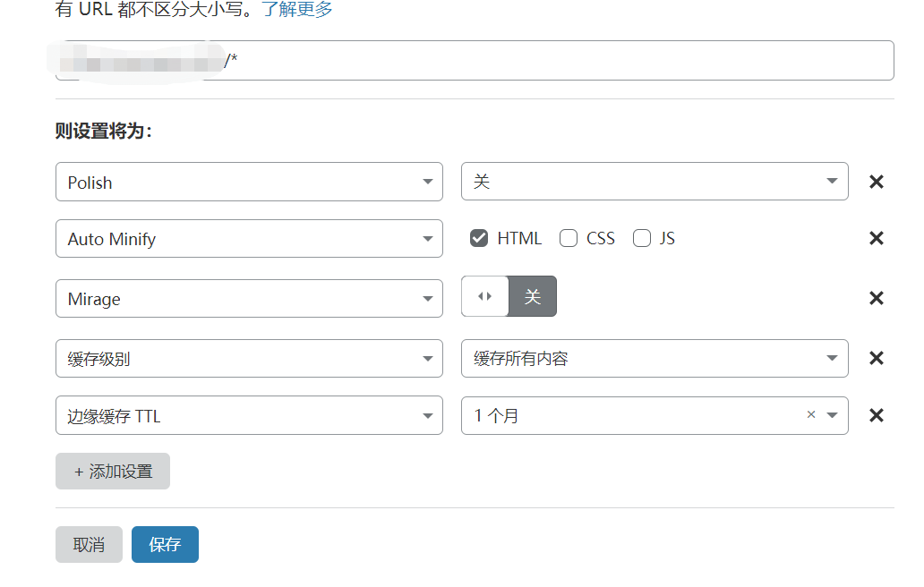This screenshot has height=587, width=924.
Task: Open the Mirage setting type dropdown
Action: (249, 298)
